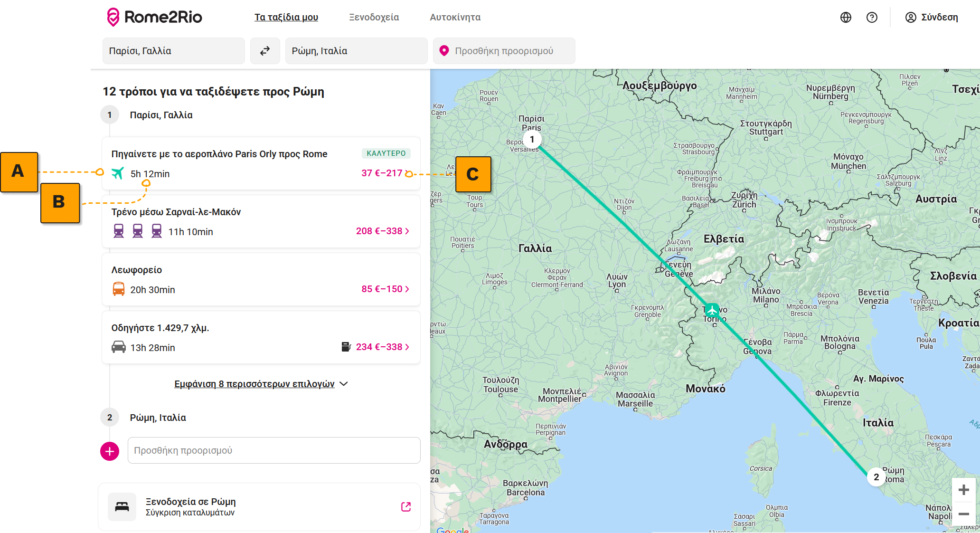Click the top add destination input field
Image resolution: width=980 pixels, height=533 pixels.
tap(504, 51)
